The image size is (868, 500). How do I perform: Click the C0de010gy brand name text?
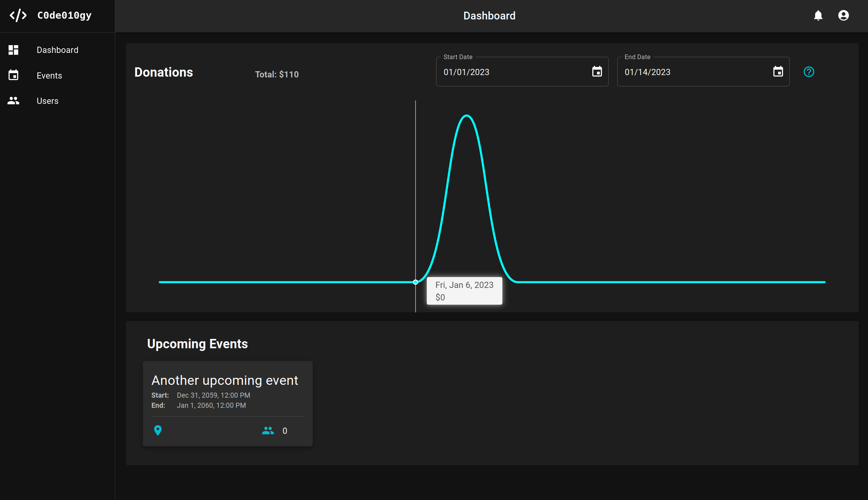pos(64,16)
